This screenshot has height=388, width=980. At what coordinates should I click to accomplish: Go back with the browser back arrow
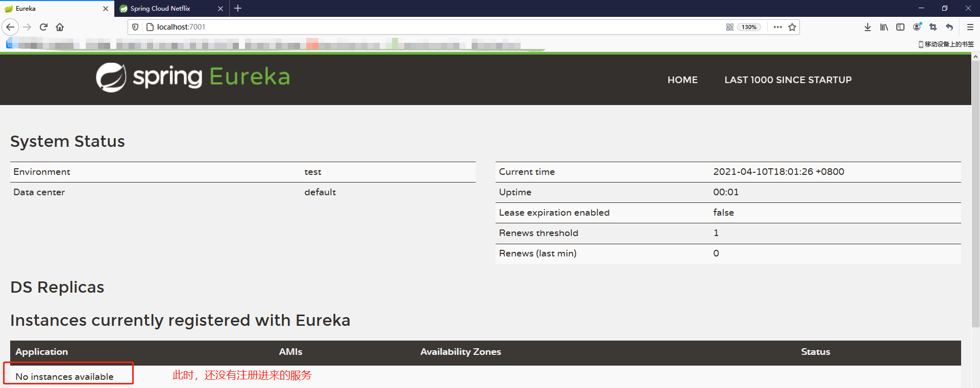pyautogui.click(x=10, y=27)
